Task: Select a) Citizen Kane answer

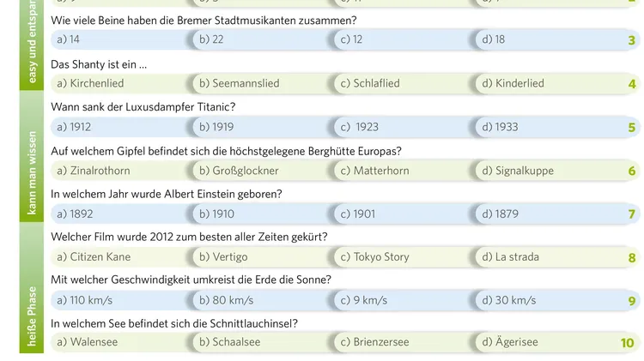Action: pos(120,256)
